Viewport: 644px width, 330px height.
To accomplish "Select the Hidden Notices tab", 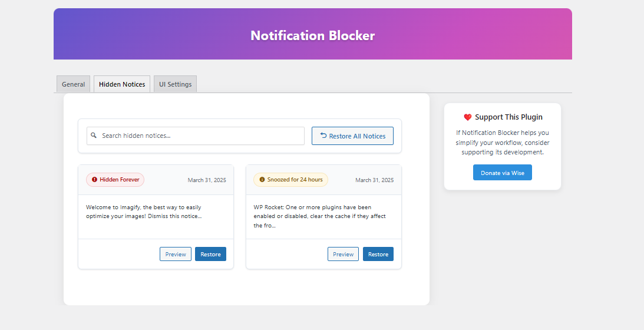I will coord(122,84).
